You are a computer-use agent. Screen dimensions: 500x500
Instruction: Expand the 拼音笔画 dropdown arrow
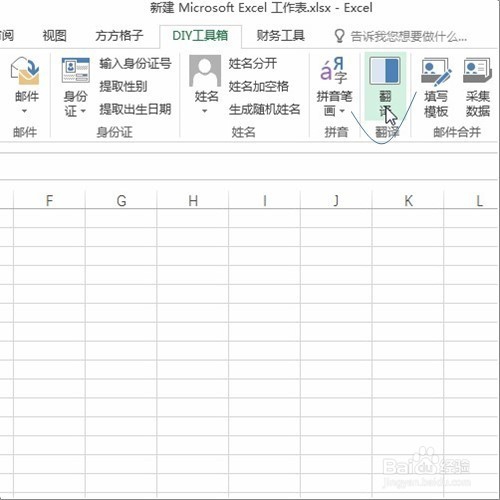pyautogui.click(x=342, y=110)
